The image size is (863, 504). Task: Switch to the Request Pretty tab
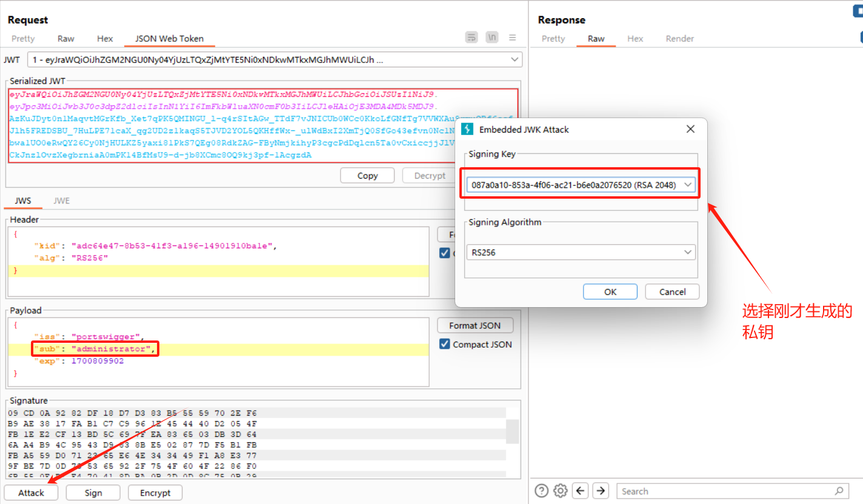click(23, 38)
